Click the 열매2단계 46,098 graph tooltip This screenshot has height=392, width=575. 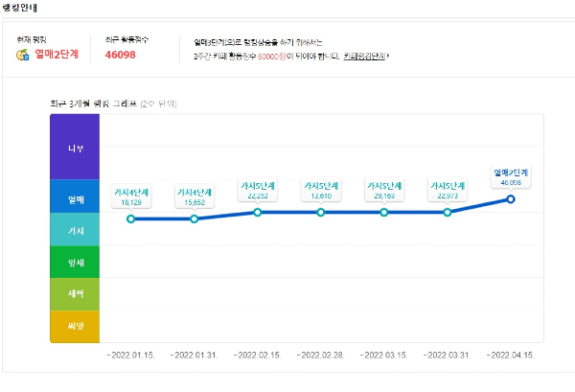pyautogui.click(x=511, y=175)
